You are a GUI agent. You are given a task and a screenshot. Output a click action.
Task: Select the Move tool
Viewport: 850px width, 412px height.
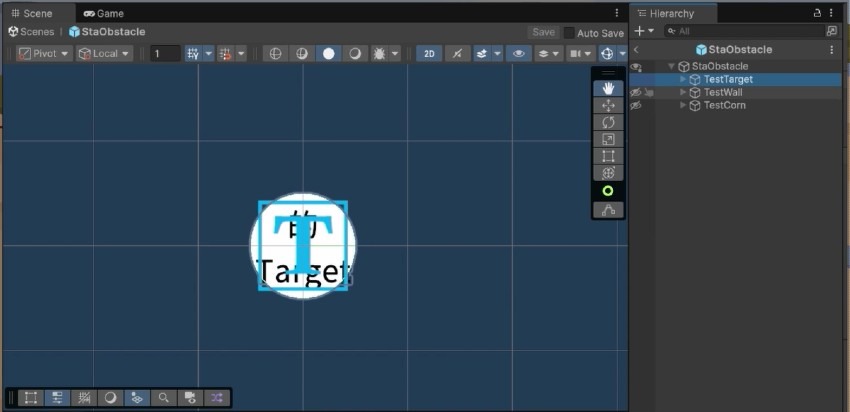tap(608, 105)
